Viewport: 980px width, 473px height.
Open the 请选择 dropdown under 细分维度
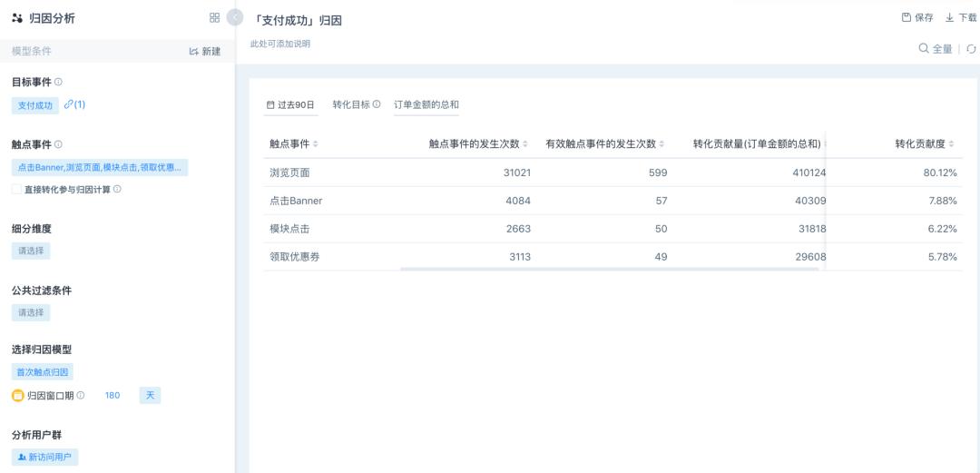click(x=31, y=251)
